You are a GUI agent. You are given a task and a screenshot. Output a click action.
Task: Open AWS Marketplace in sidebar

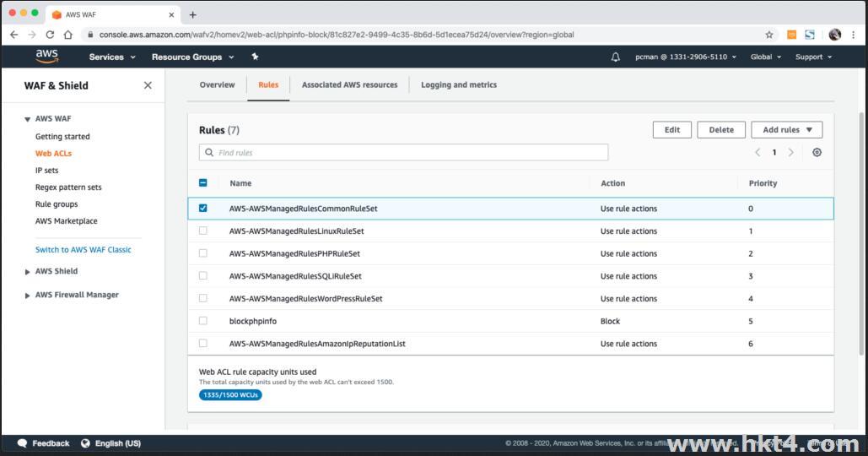[67, 221]
